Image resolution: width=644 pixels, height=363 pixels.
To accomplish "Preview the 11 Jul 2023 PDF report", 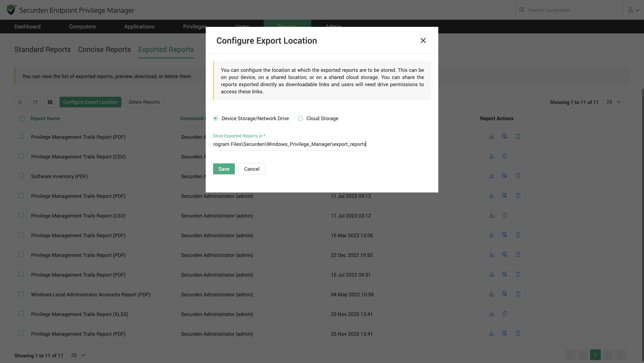I will [x=504, y=195].
